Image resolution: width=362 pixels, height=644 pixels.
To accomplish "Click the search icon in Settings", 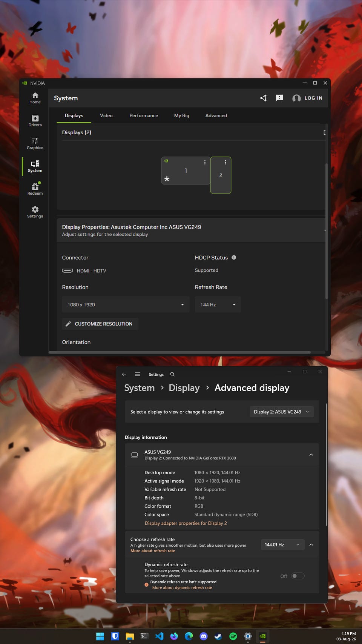I will tap(172, 374).
